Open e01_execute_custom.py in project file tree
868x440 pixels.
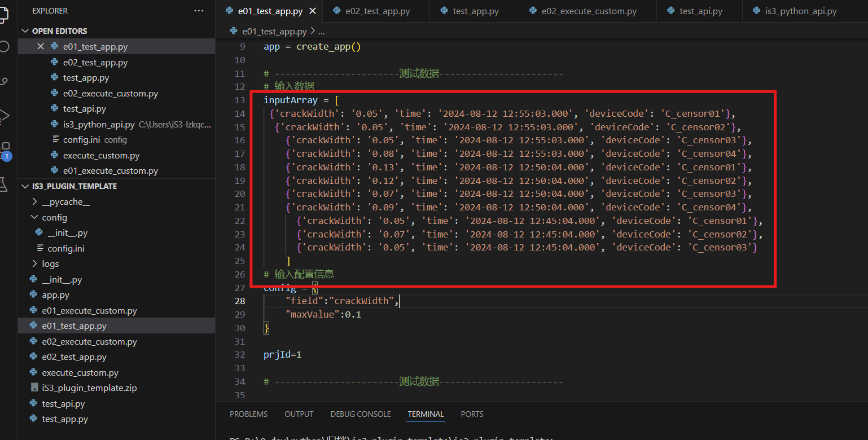116,310
